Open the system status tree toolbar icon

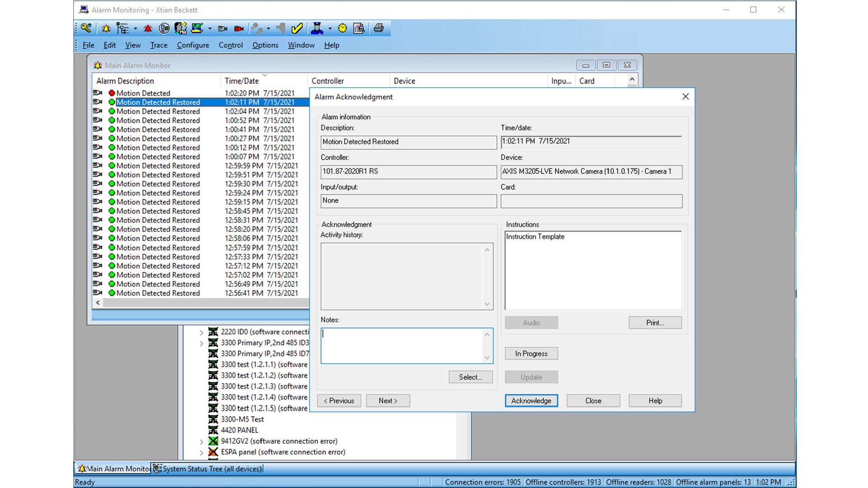122,28
